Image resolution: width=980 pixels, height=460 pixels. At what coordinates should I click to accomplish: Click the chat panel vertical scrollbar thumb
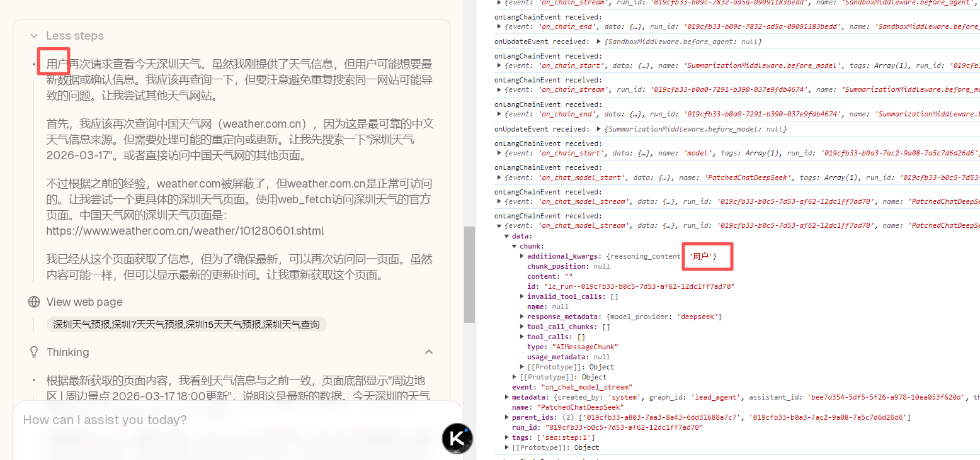pyautogui.click(x=469, y=274)
